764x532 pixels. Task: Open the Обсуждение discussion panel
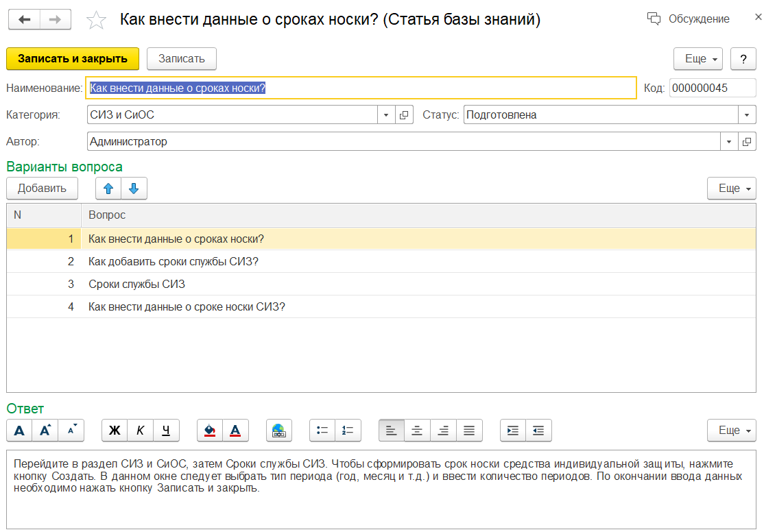pyautogui.click(x=689, y=19)
